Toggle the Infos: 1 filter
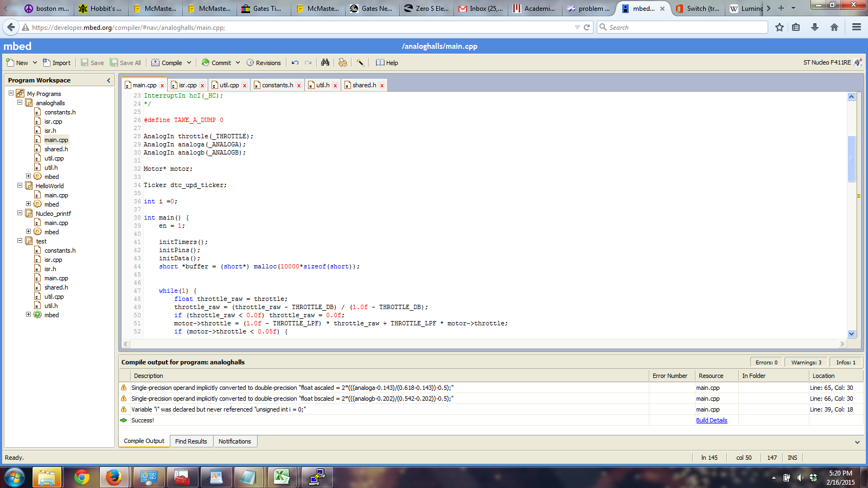Viewport: 868px width, 488px height. [x=846, y=362]
